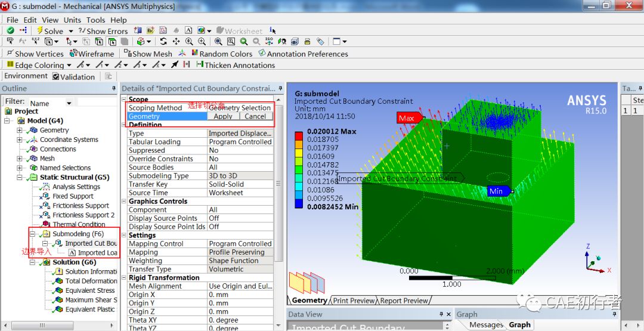The image size is (644, 331).
Task: Click the arrow icon after edge-coloring options
Action: 175,64
